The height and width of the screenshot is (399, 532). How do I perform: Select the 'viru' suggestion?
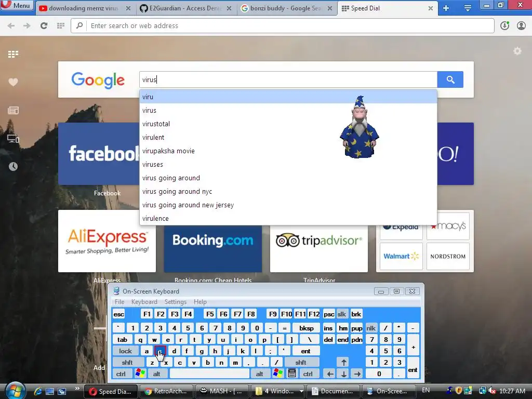pyautogui.click(x=288, y=97)
